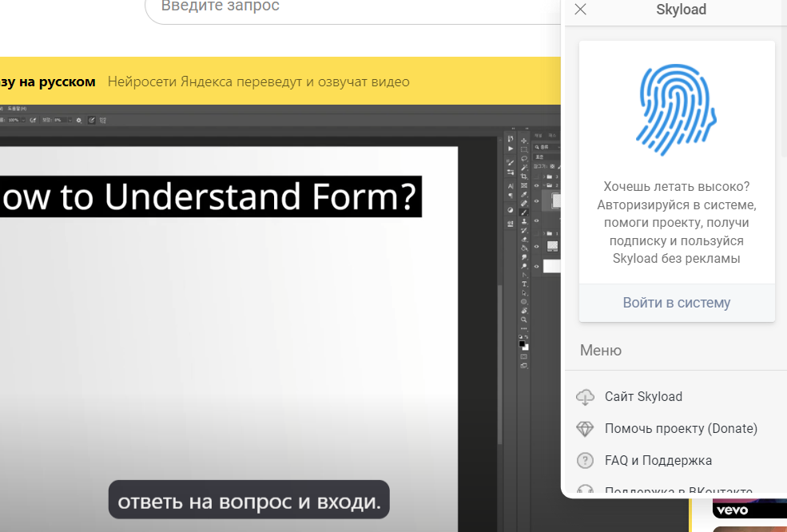
Task: Select the Type tool
Action: tap(524, 284)
